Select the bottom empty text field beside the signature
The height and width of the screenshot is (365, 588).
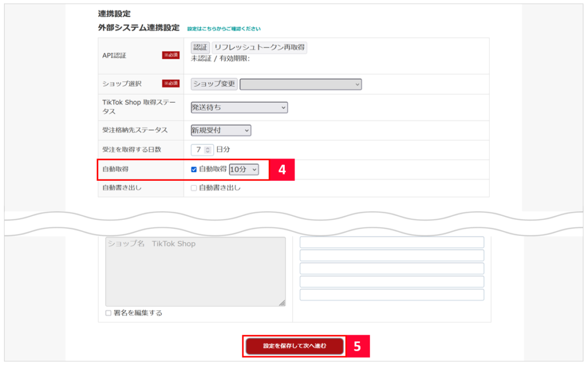coord(392,295)
